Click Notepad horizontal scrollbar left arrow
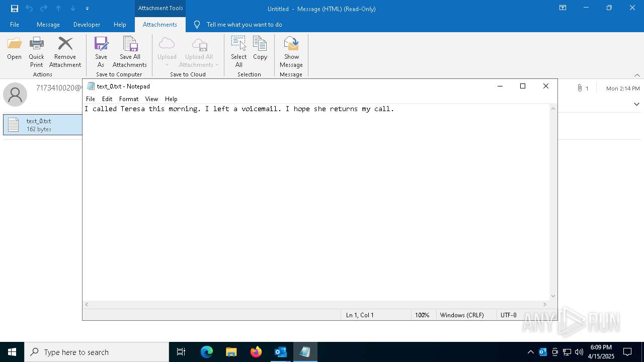The image size is (644, 362). (87, 304)
